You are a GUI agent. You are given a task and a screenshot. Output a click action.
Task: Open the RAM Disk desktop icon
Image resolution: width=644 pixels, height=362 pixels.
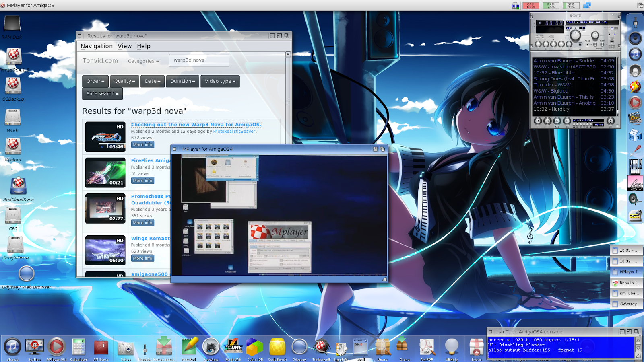coord(12,24)
